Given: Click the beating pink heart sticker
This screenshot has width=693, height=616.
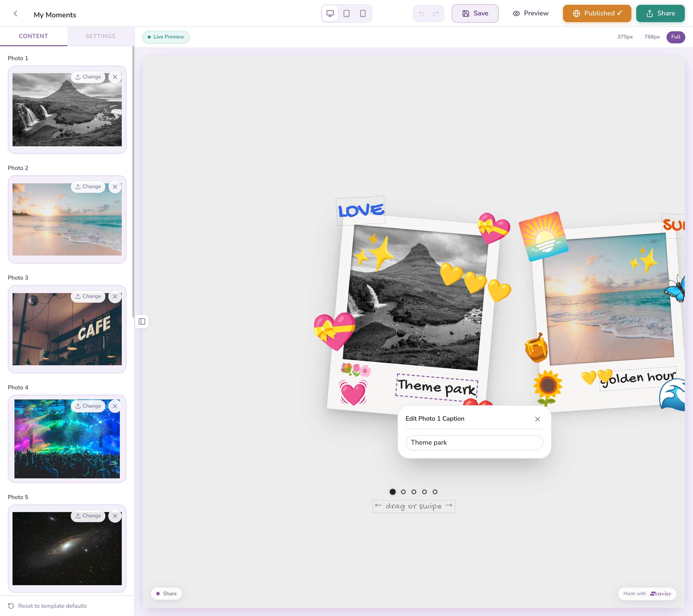Looking at the screenshot, I should point(353,393).
